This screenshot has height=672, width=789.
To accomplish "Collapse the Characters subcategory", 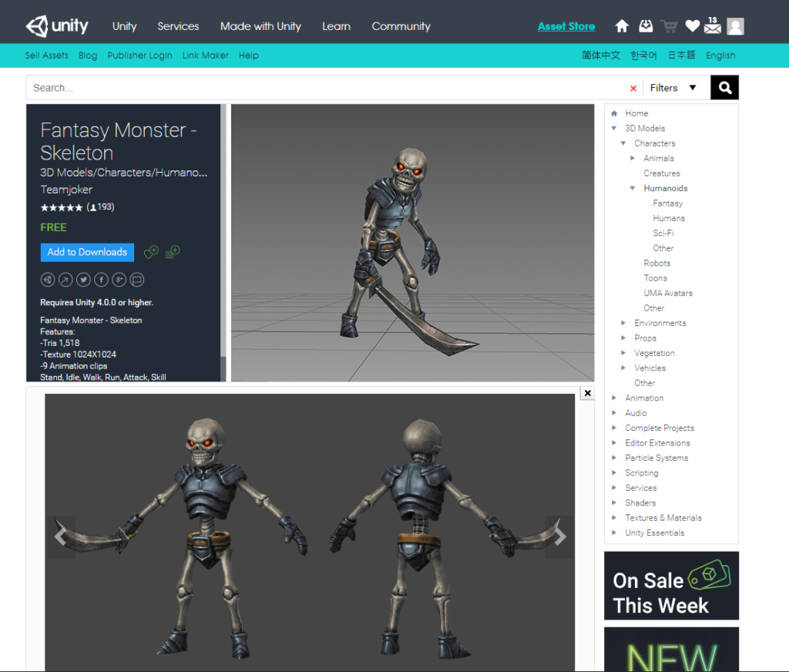I will [x=623, y=143].
